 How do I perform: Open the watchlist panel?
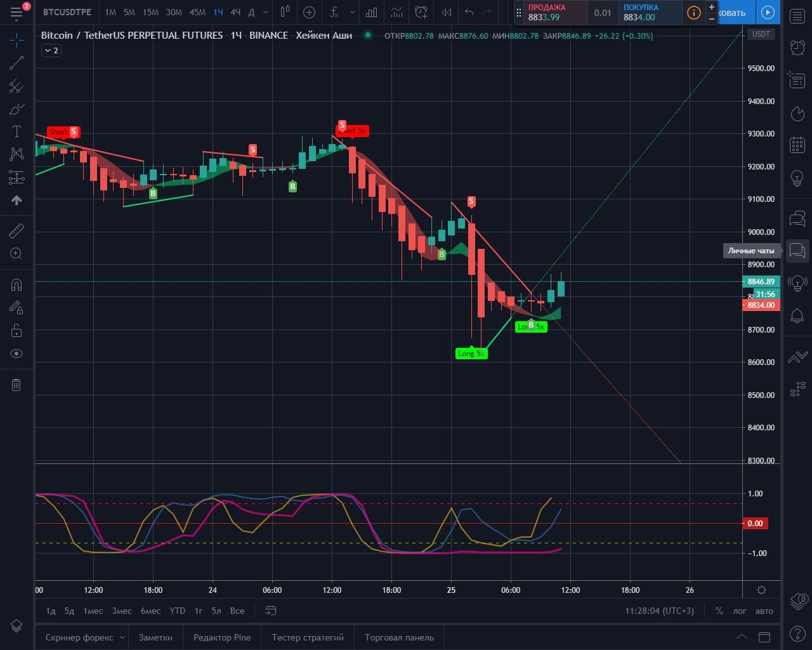click(797, 15)
